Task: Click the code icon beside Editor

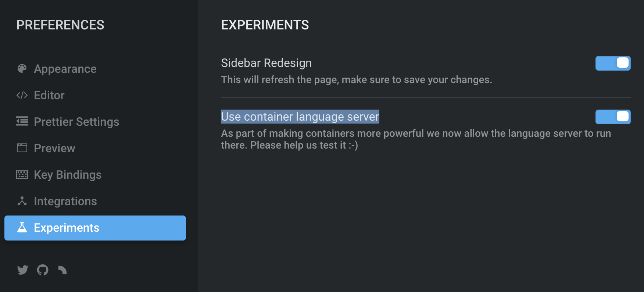Action: (22, 95)
